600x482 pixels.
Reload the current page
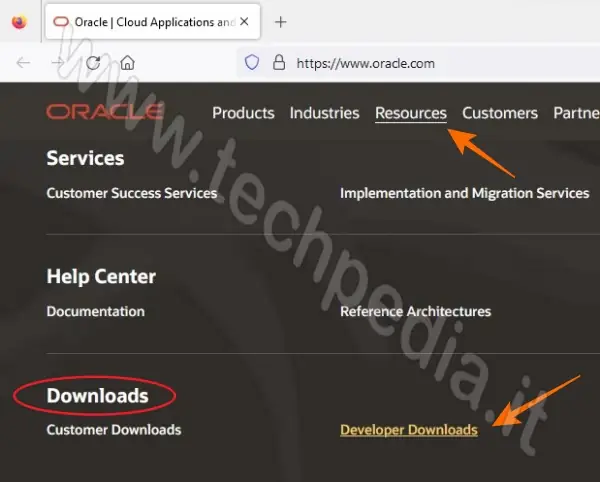(93, 63)
